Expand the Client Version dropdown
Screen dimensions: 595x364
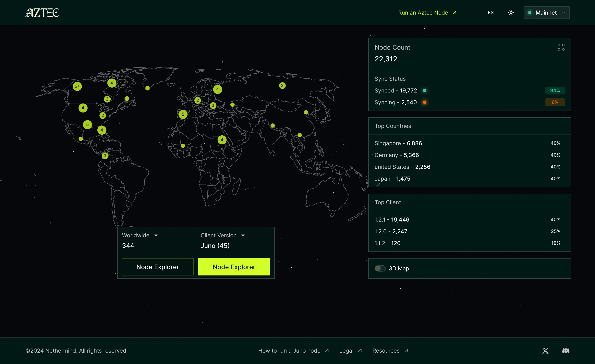point(223,235)
